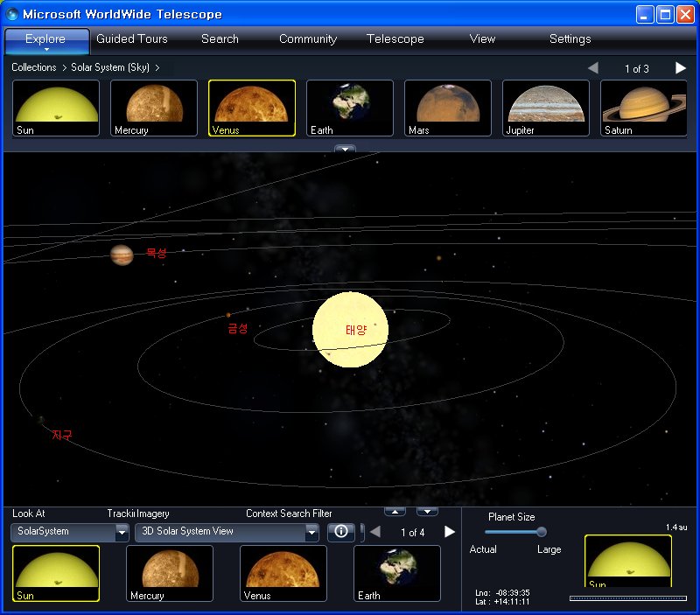The width and height of the screenshot is (700, 615).
Task: Click the Explore tab dropdown arrow
Action: 46,50
